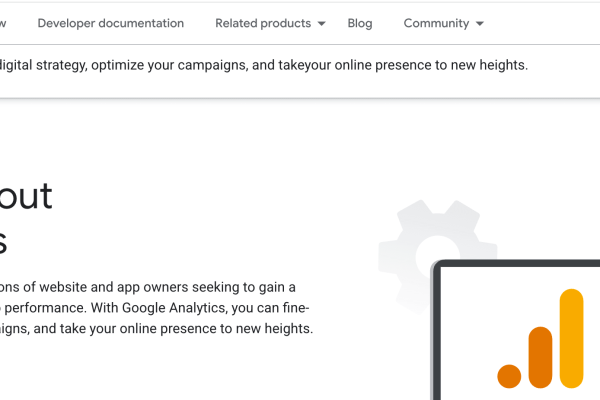Expand the Community dropdown arrow
Viewport: 600px width, 400px height.
[480, 23]
